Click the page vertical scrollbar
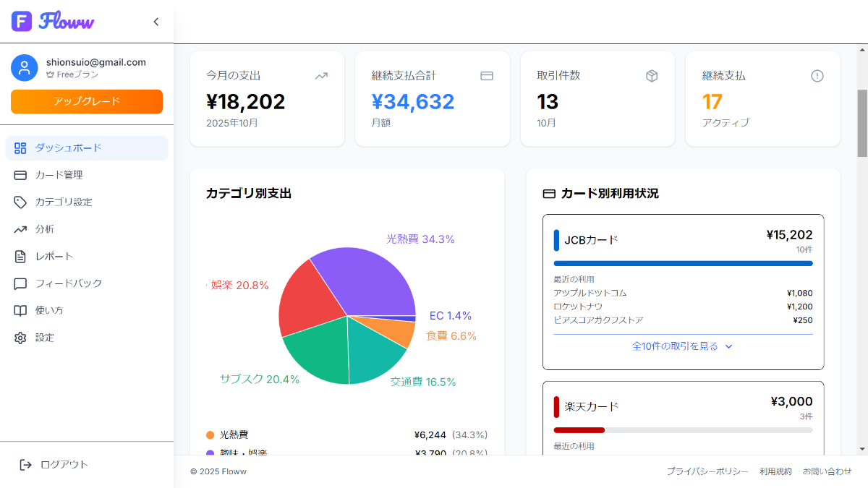 point(862,123)
